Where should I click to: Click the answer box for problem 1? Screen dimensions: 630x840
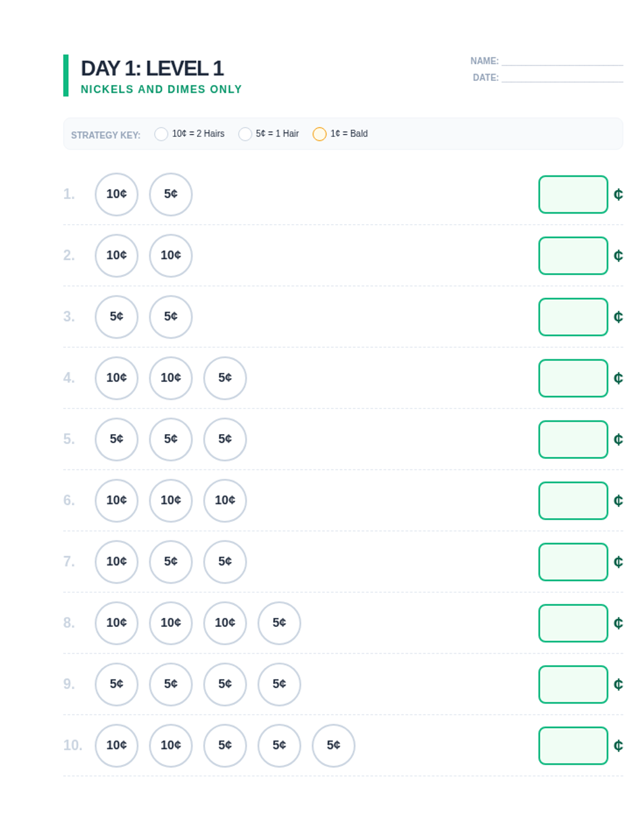(x=573, y=194)
